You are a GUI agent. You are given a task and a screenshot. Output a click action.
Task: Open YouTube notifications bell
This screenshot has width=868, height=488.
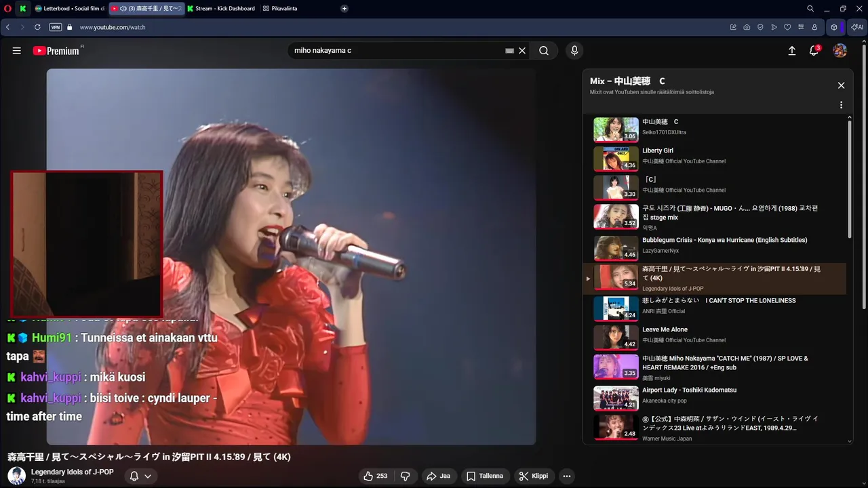814,51
